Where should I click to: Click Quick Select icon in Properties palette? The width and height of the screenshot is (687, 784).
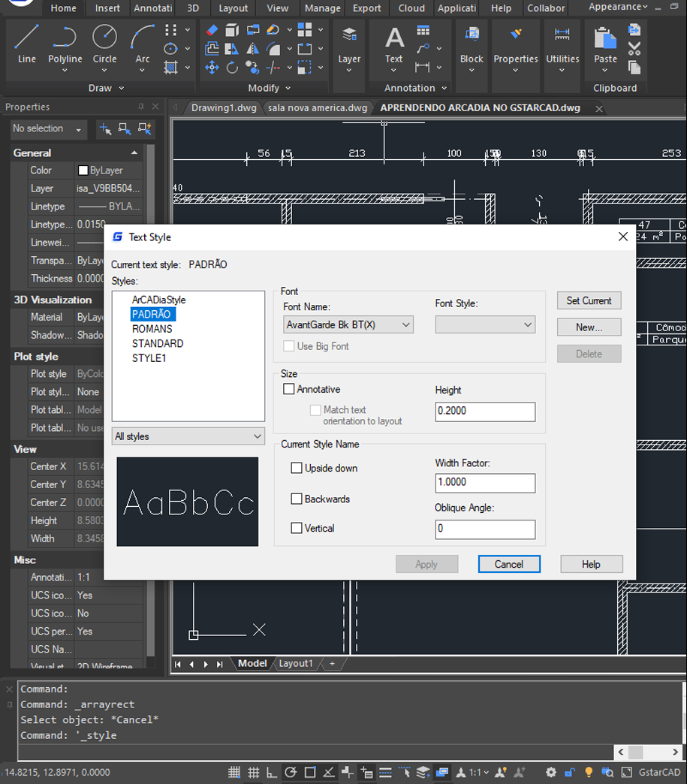click(145, 129)
